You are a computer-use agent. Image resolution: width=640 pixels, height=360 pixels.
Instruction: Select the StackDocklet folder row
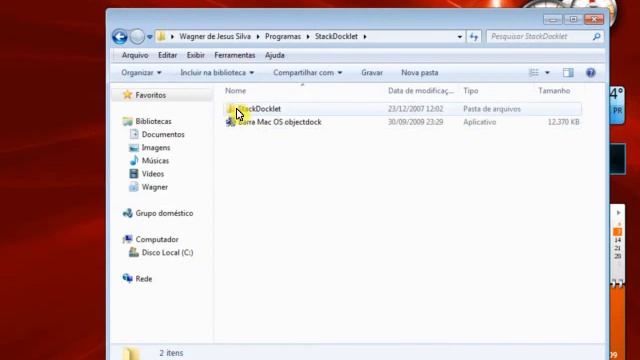click(x=402, y=109)
